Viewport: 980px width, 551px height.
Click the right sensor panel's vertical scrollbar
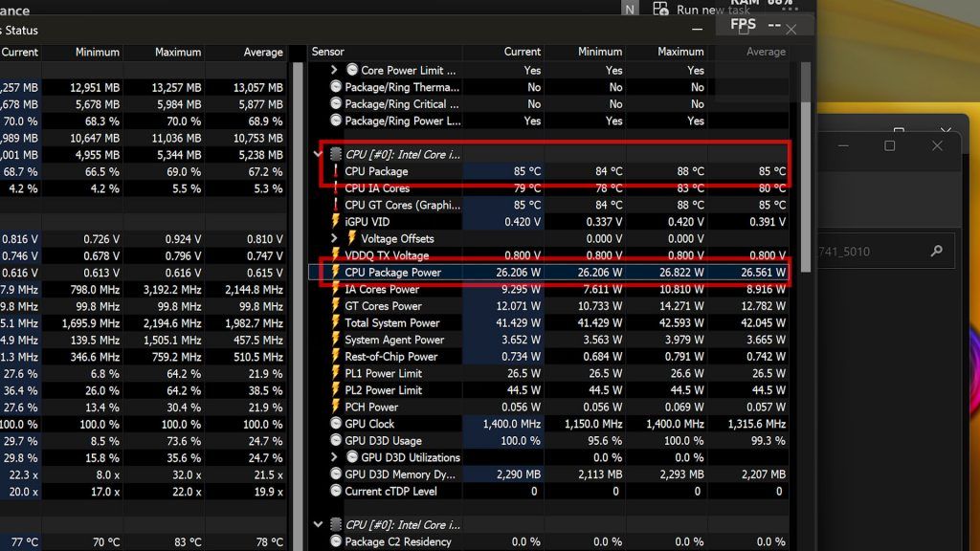805,167
